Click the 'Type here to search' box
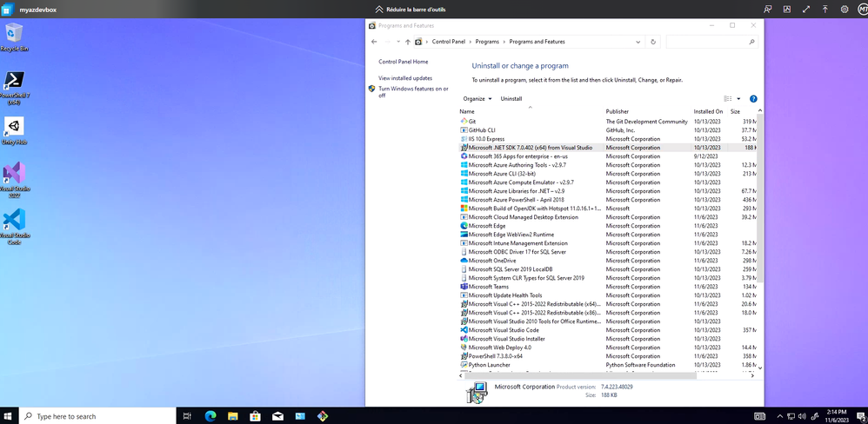The height and width of the screenshot is (424, 868). point(98,415)
